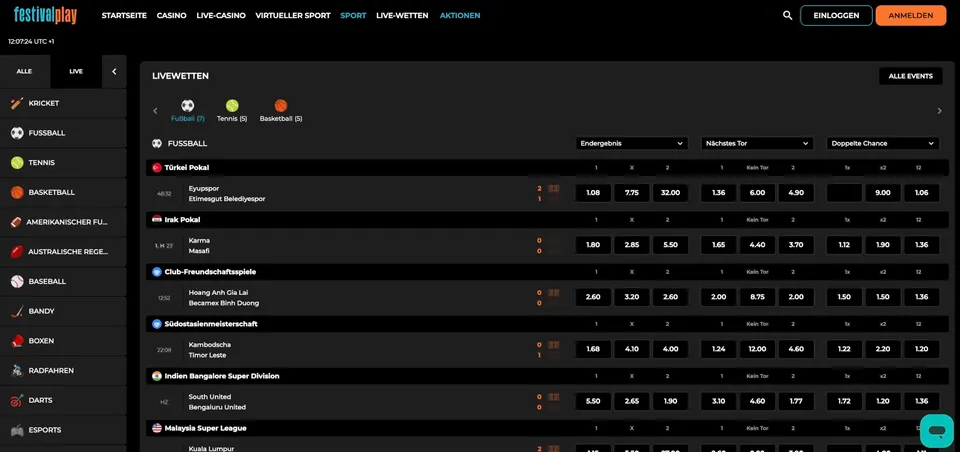Image resolution: width=960 pixels, height=452 pixels.
Task: Select the Amerikanischer Fußball icon in sidebar
Action: [16, 222]
